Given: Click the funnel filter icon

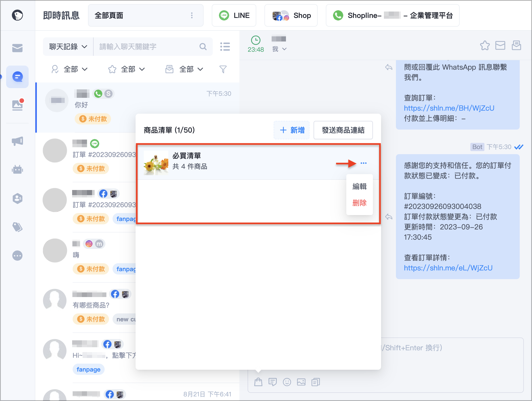Looking at the screenshot, I should [223, 69].
